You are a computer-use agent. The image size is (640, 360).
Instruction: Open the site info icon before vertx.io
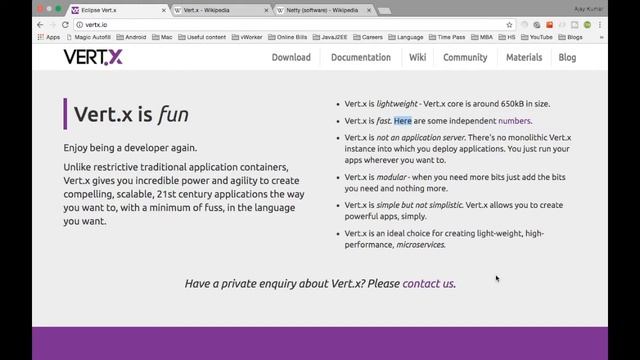point(80,25)
